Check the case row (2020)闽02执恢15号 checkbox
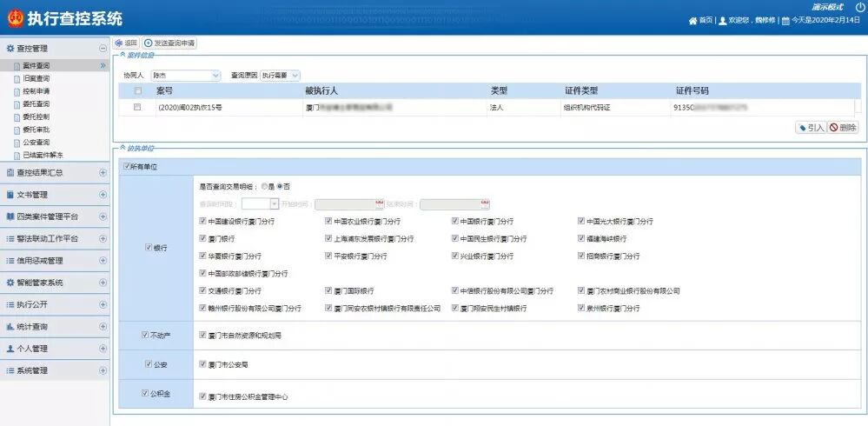The width and height of the screenshot is (868, 426). [x=137, y=108]
